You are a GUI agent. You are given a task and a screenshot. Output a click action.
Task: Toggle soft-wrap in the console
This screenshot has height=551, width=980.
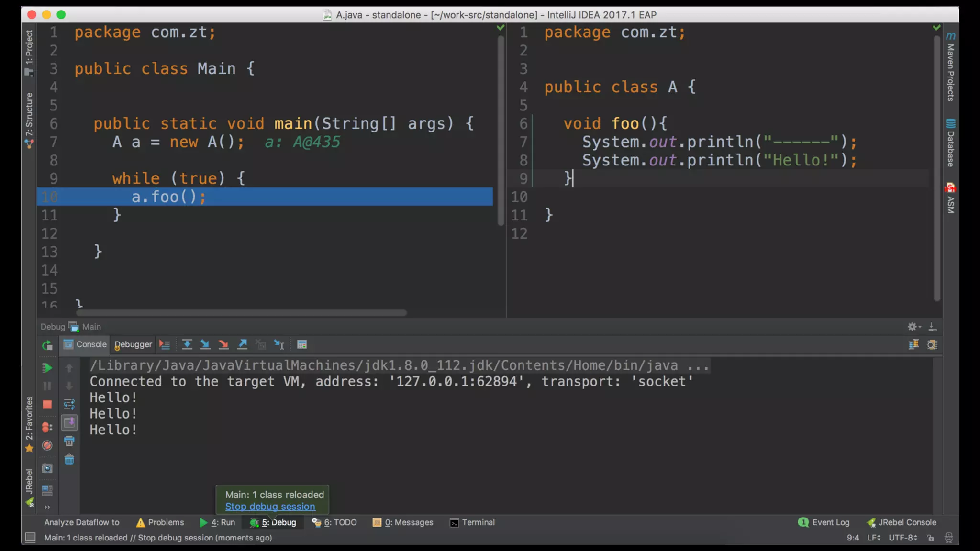pyautogui.click(x=69, y=404)
